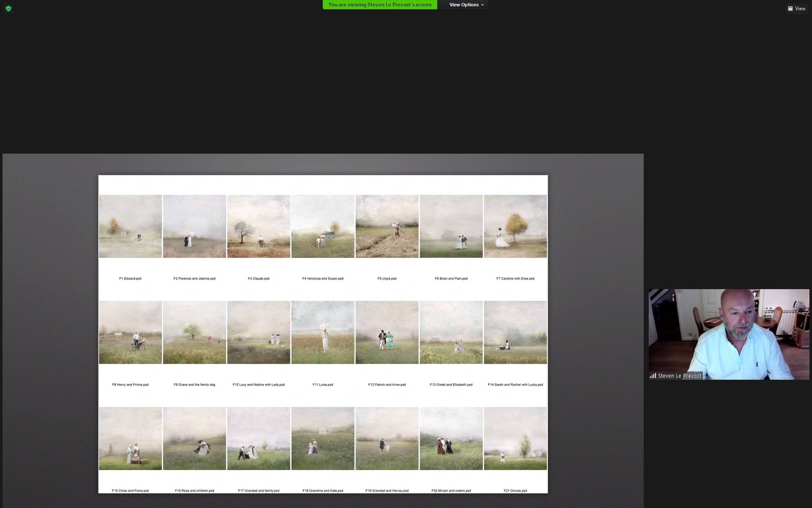Select the F19 Grandad and Harvey thumbnail
This screenshot has height=508, width=812.
pos(387,438)
